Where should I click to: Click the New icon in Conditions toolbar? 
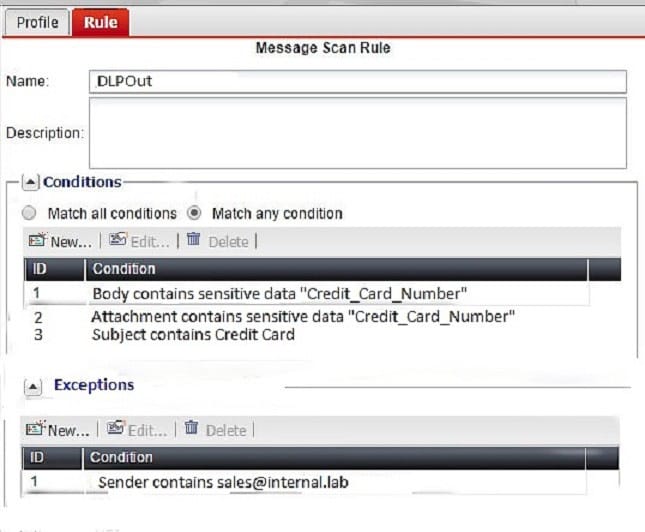coord(38,241)
